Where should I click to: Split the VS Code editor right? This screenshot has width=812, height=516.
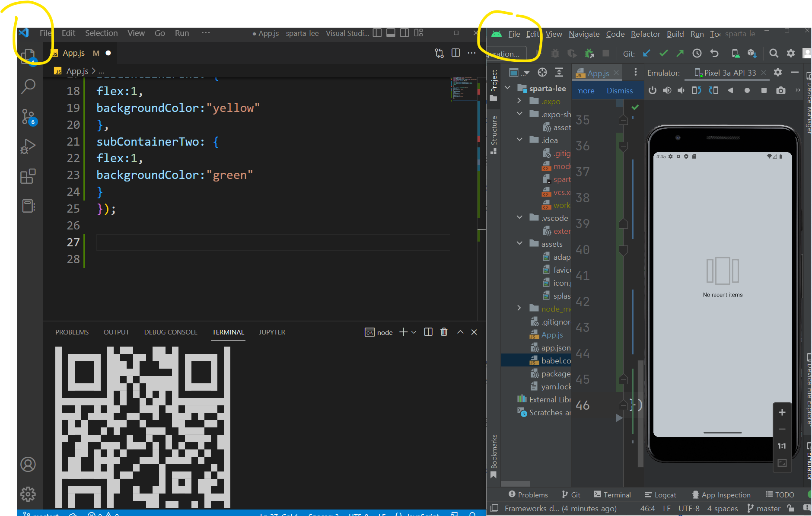click(x=455, y=53)
